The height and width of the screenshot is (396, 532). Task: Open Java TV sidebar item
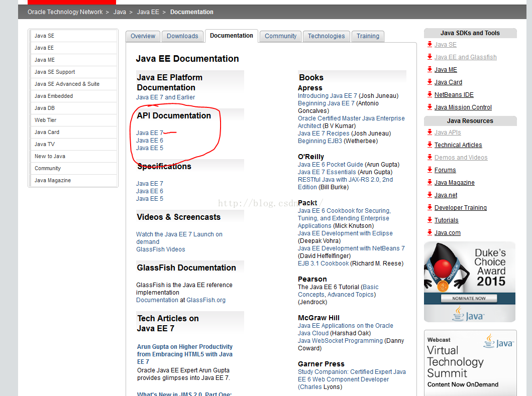click(x=73, y=144)
